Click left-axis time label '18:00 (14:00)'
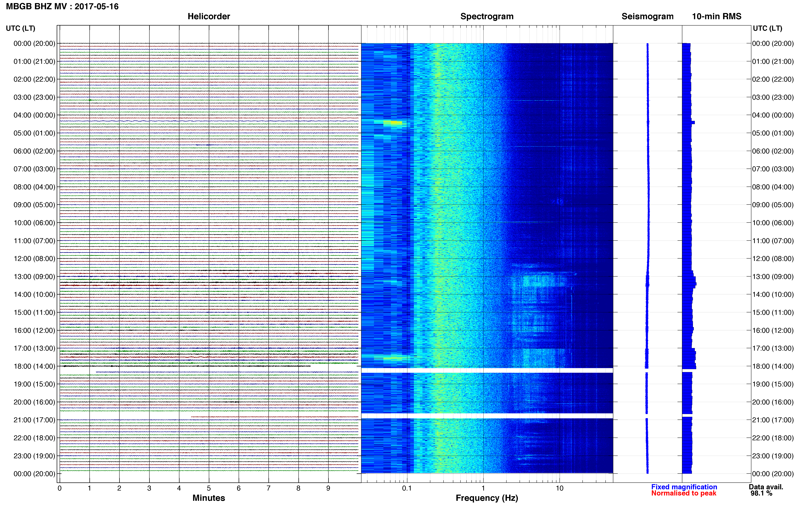812x508 pixels. pos(34,366)
